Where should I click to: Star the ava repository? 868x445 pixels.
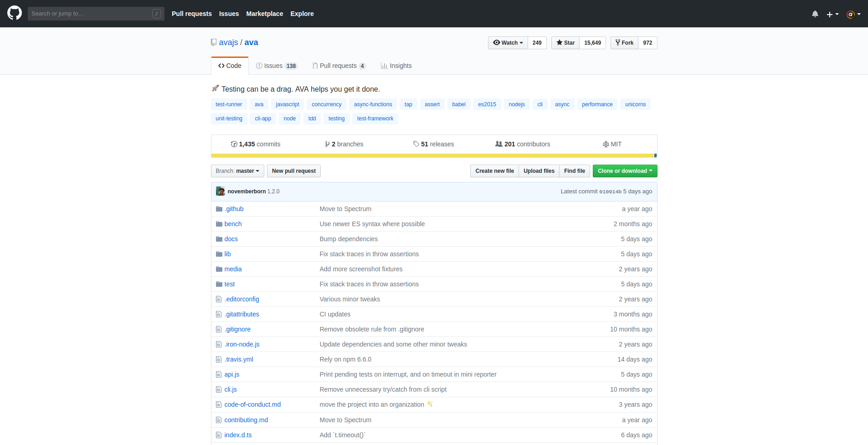[565, 43]
